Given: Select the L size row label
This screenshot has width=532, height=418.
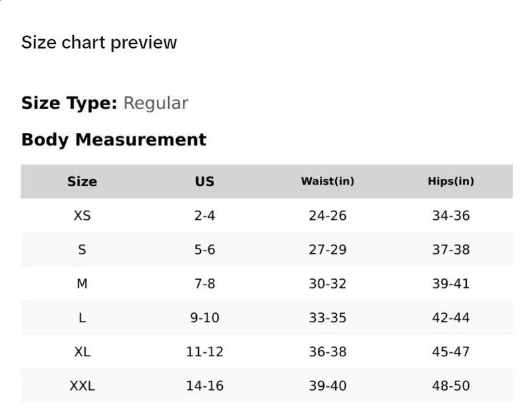Looking at the screenshot, I should click(x=82, y=318).
